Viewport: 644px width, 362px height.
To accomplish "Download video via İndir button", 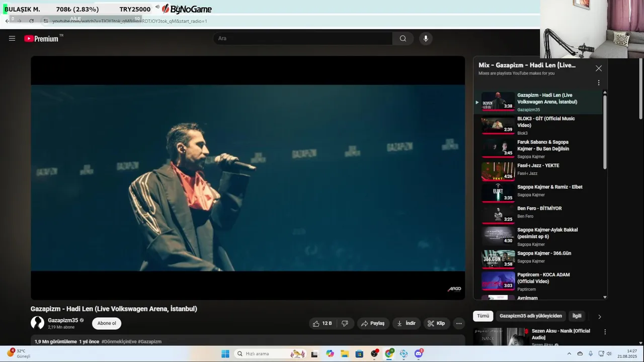I will click(406, 323).
